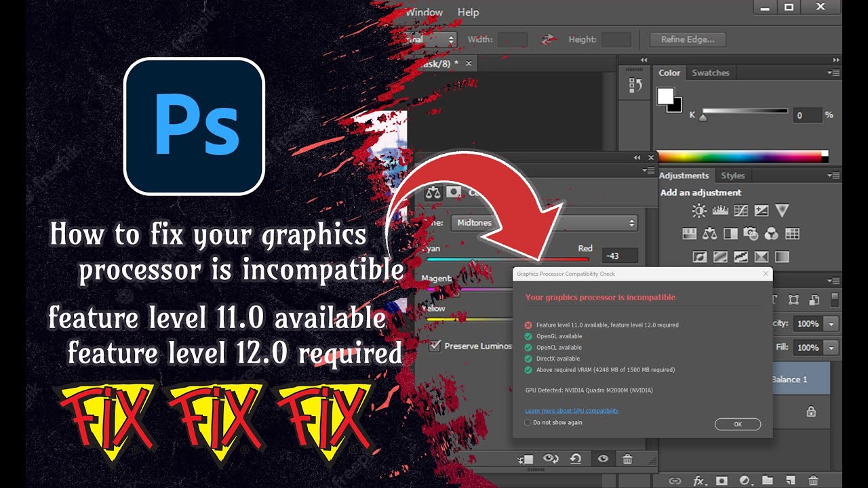
Task: Add a Brightness/Contrast adjustment
Action: point(699,211)
